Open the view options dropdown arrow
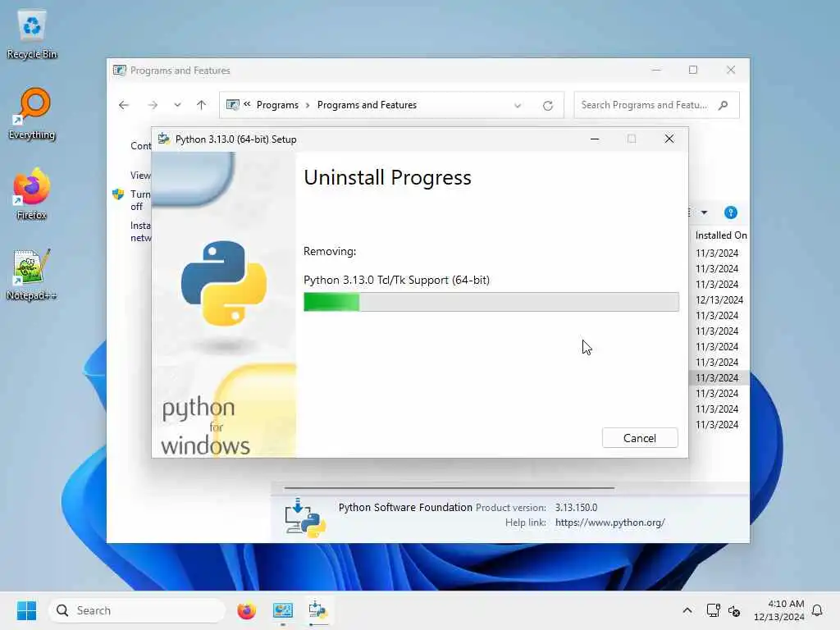The image size is (840, 630). (x=705, y=212)
